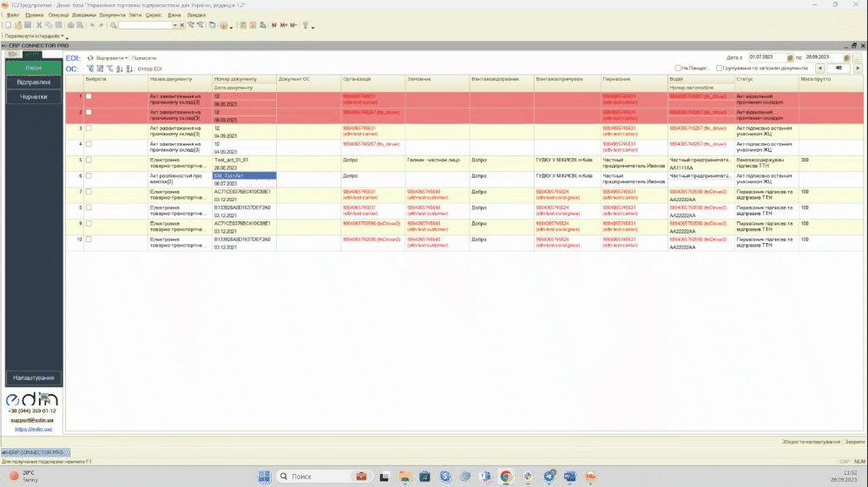Click the magnifier Search icon in toolbar

tap(114, 25)
